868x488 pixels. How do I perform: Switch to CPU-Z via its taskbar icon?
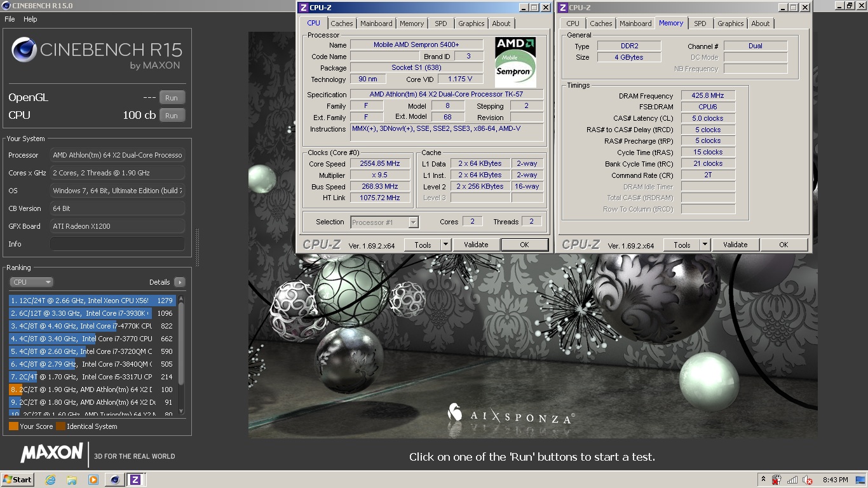coord(135,480)
